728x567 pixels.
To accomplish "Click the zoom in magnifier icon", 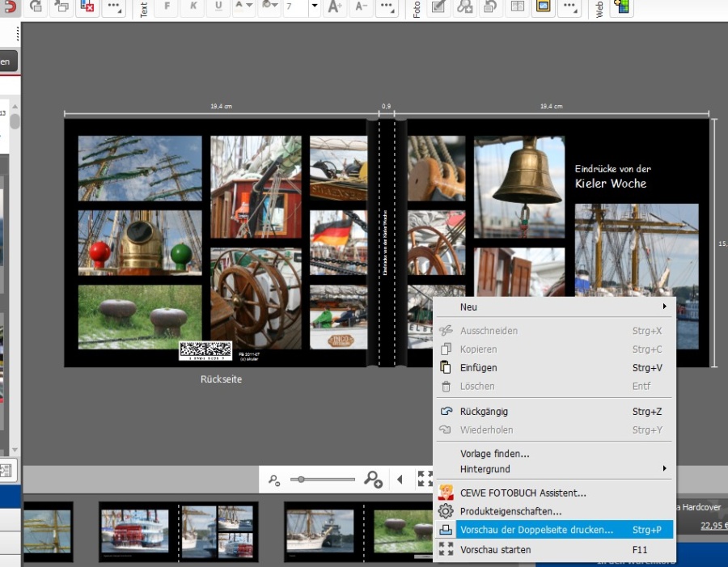I will point(373,480).
